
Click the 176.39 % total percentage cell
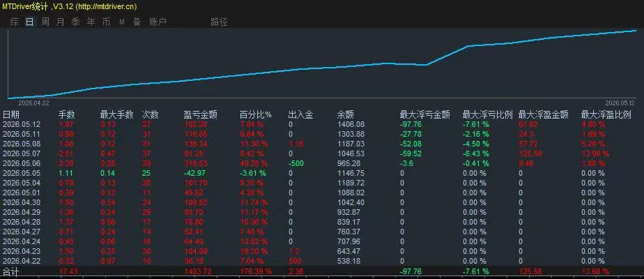[x=256, y=271]
